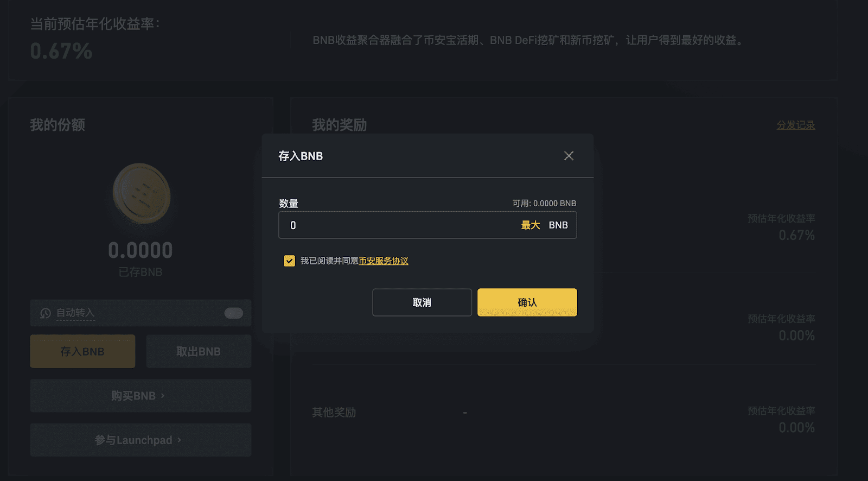
Task: Click the 存入BNB deposit button
Action: (x=82, y=351)
